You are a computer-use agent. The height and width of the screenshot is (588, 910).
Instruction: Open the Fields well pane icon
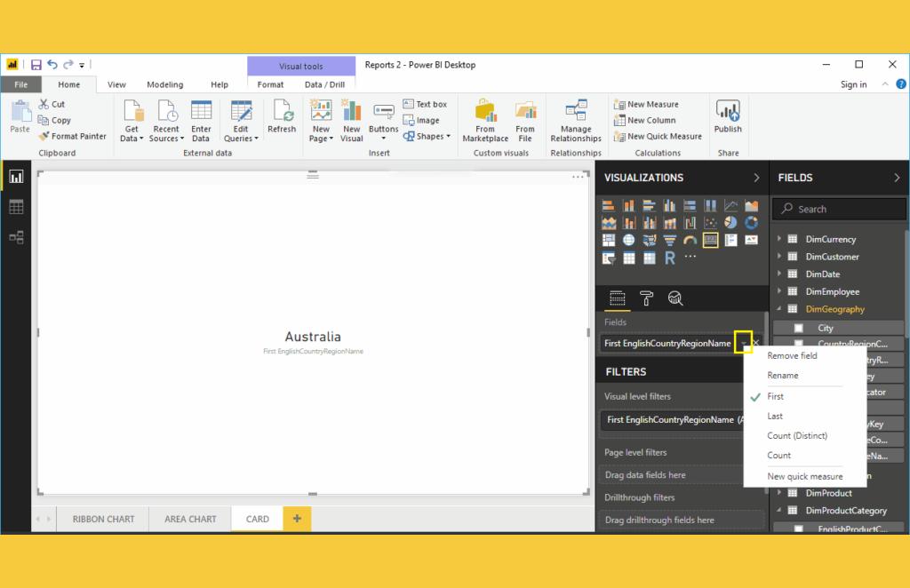click(618, 298)
